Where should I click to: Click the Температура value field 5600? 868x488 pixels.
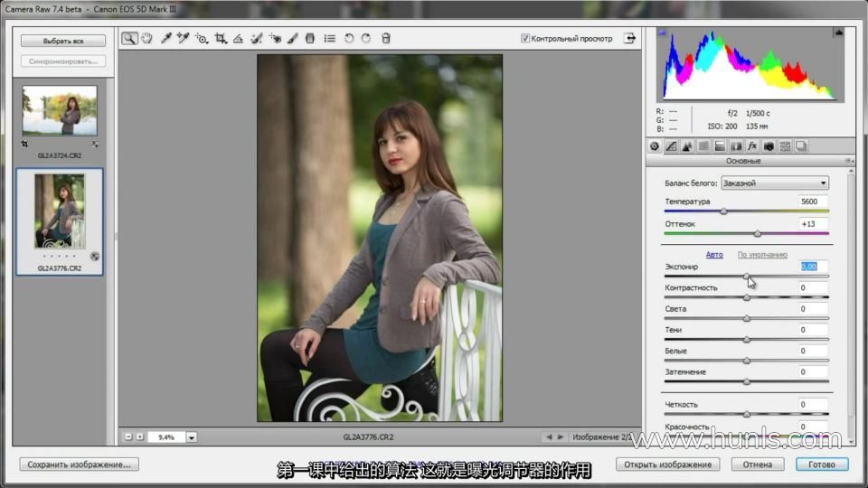(813, 202)
